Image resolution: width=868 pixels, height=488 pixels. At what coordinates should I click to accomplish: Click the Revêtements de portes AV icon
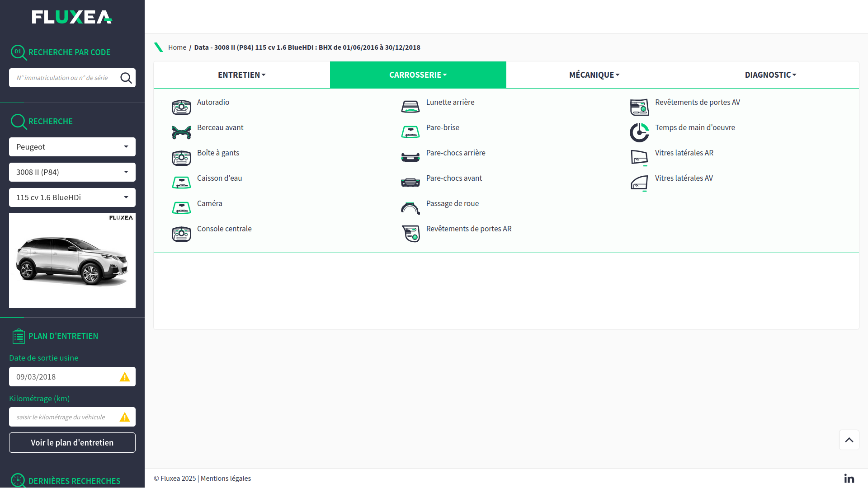tap(640, 108)
